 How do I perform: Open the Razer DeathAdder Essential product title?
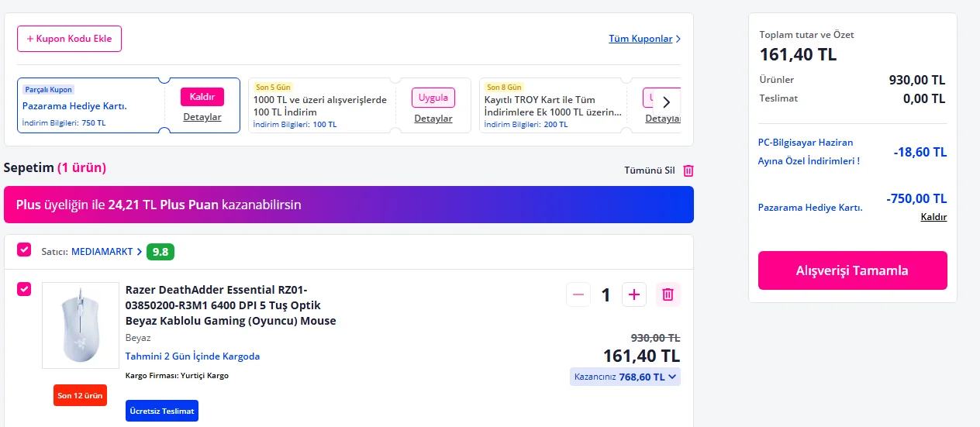point(231,305)
